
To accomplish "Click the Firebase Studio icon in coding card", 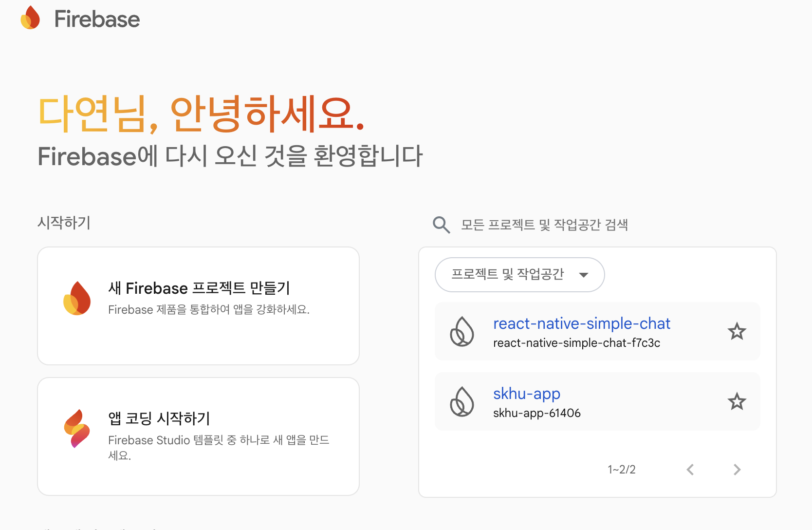I will pos(77,429).
